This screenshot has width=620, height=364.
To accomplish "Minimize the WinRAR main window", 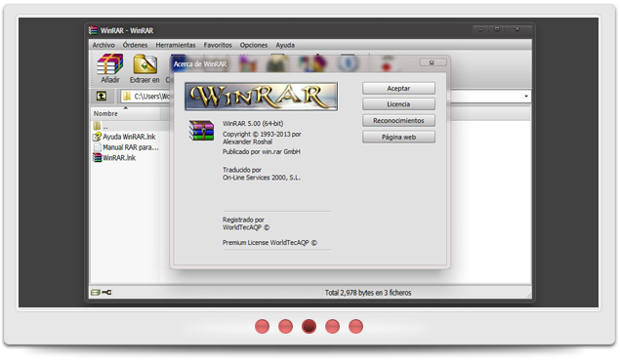I will 480,29.
